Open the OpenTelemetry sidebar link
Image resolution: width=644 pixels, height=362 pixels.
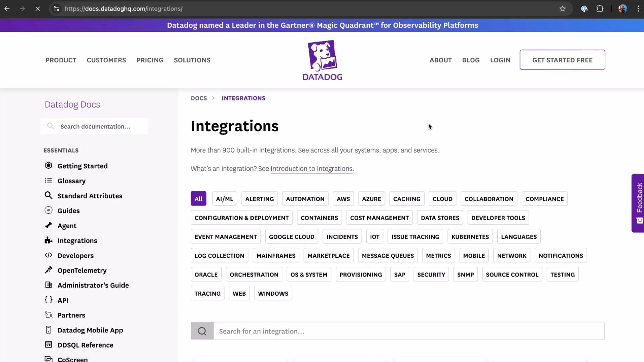(82, 270)
